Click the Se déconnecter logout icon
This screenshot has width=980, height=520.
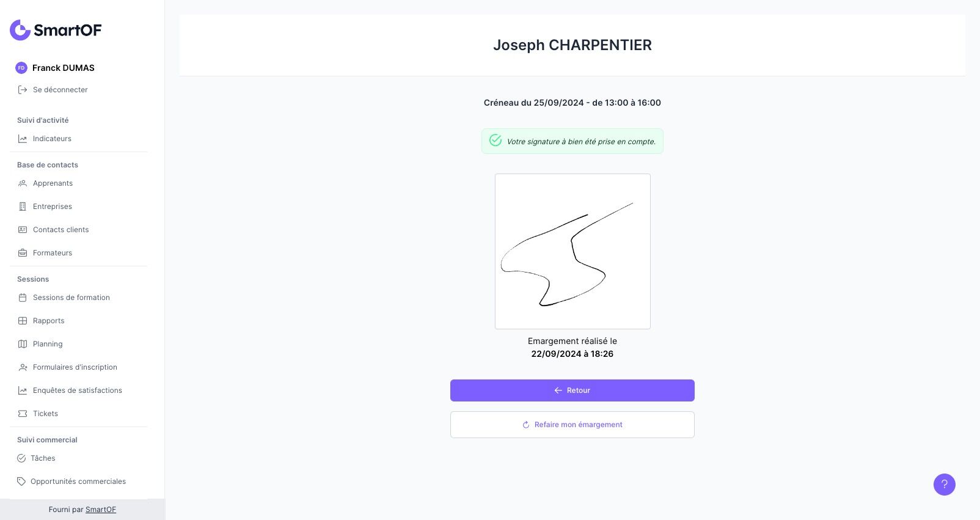pos(23,90)
